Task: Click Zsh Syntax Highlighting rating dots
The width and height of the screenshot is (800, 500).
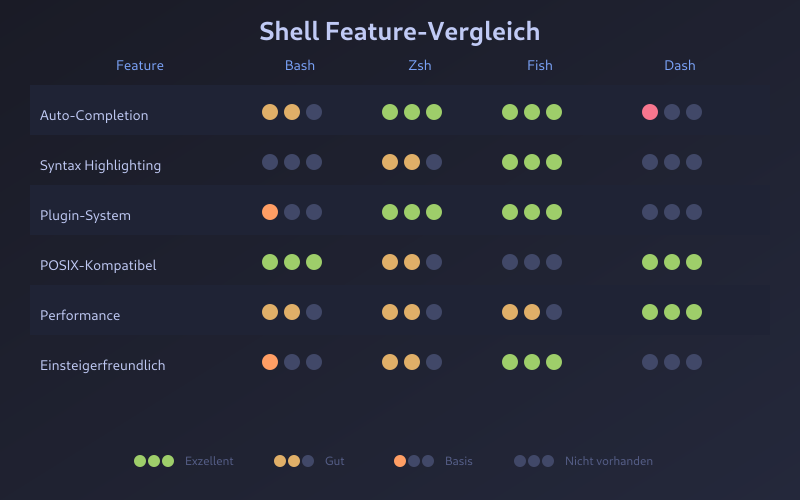Action: [412, 162]
